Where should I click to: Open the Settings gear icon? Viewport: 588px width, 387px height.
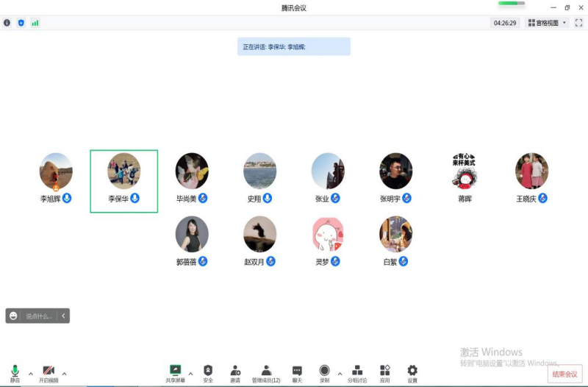pos(412,374)
